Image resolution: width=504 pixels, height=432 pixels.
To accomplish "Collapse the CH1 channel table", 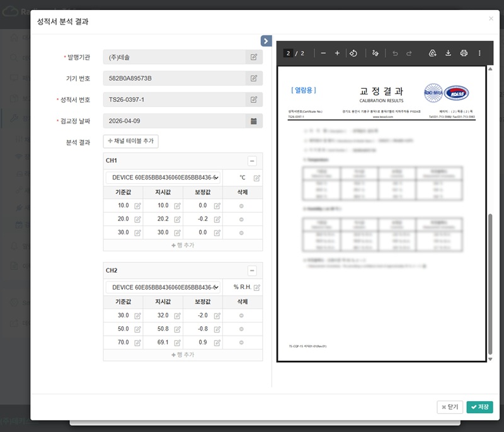I will click(x=252, y=161).
